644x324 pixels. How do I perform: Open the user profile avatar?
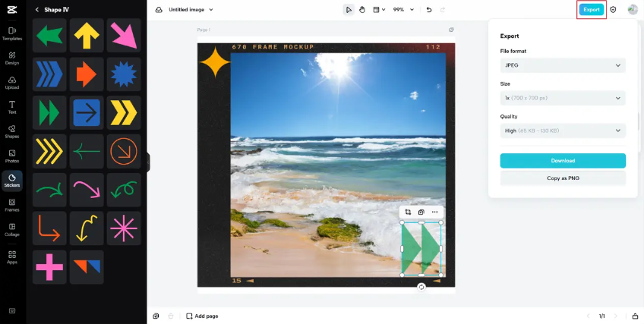[633, 10]
